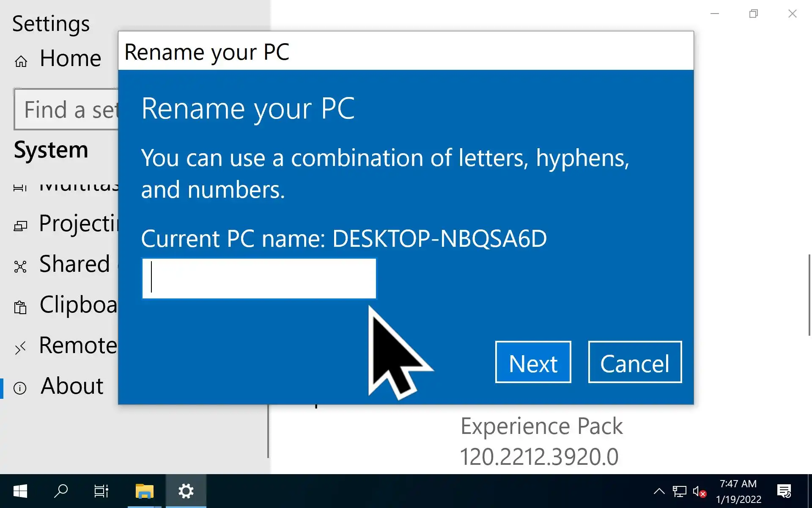Click the new PC name text field
Image resolution: width=812 pixels, height=508 pixels.
[x=259, y=279]
